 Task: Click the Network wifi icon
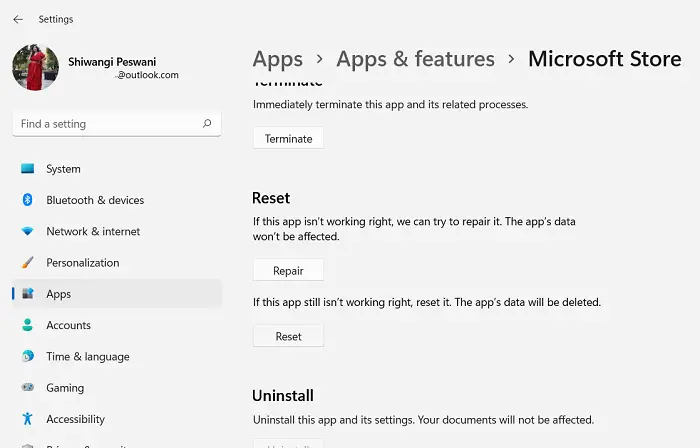pyautogui.click(x=27, y=231)
